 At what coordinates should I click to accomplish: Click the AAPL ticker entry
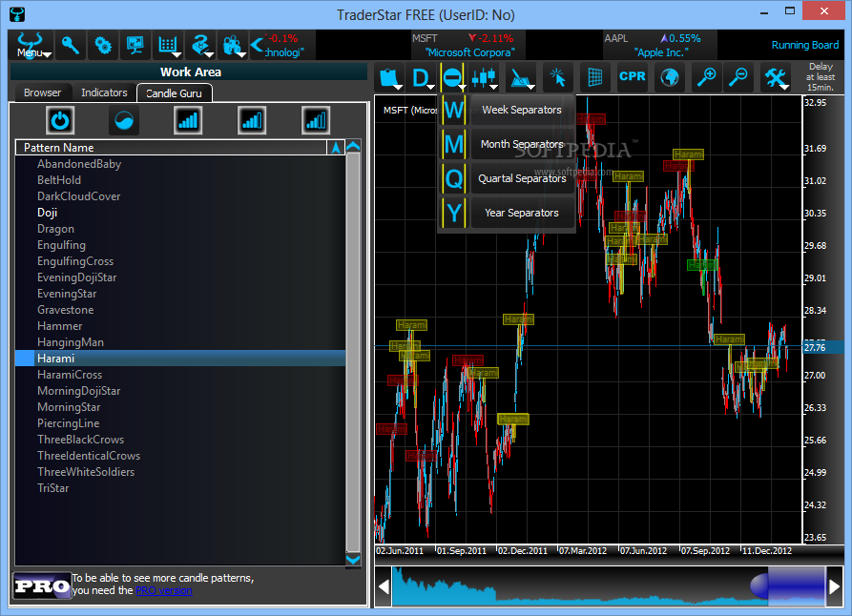click(x=658, y=45)
